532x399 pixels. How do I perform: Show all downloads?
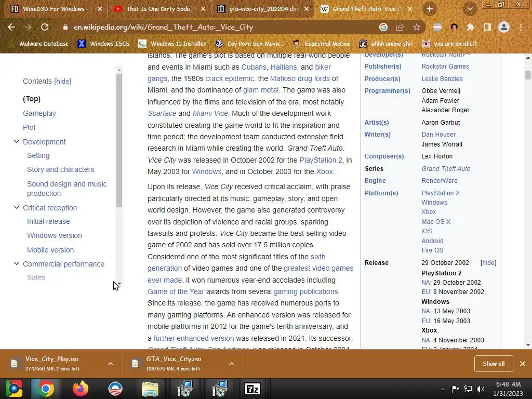[x=494, y=364]
